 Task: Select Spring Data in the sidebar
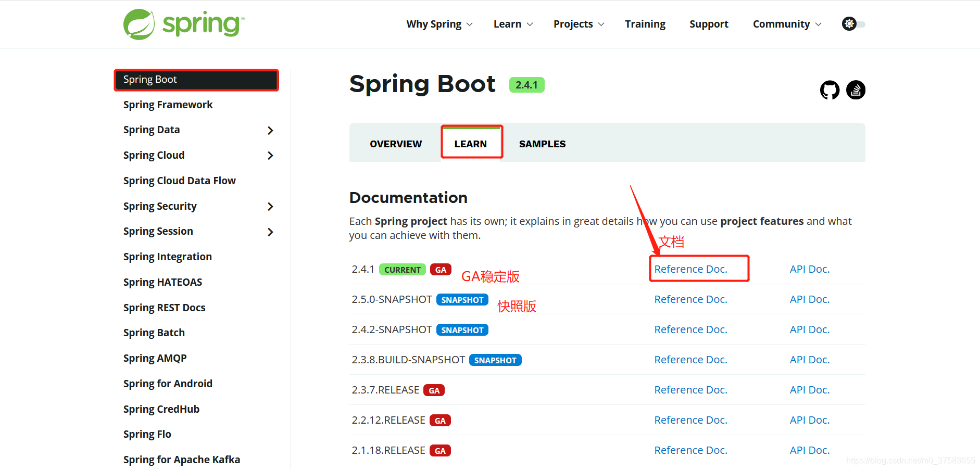coord(152,130)
